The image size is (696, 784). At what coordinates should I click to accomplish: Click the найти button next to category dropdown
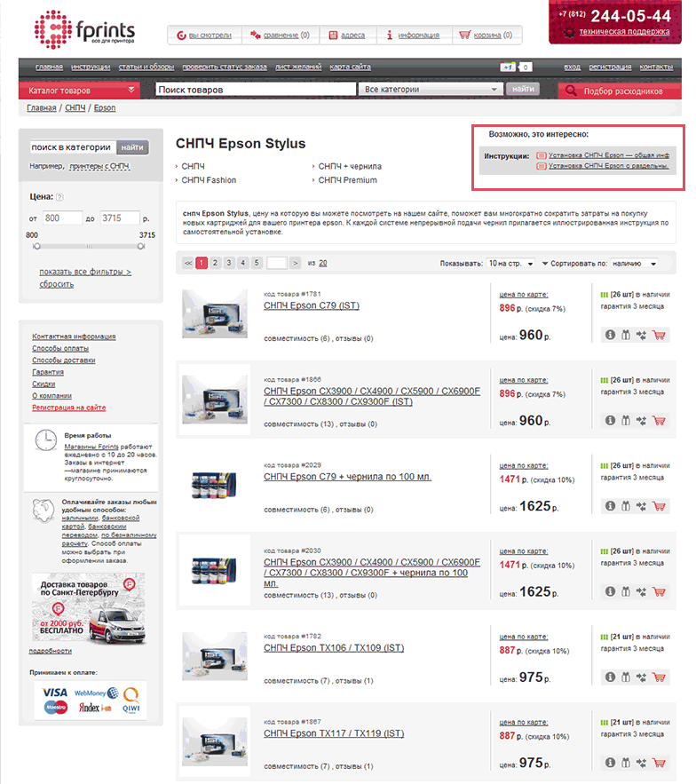click(523, 89)
